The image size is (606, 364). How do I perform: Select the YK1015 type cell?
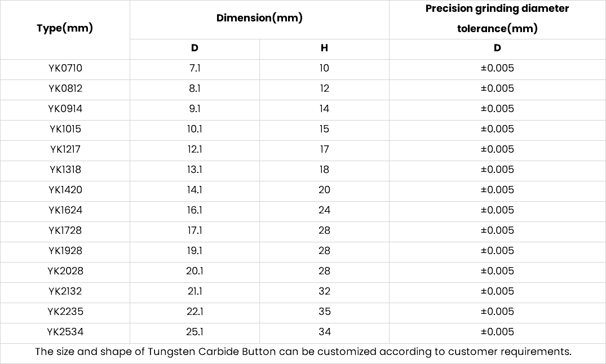(x=65, y=129)
